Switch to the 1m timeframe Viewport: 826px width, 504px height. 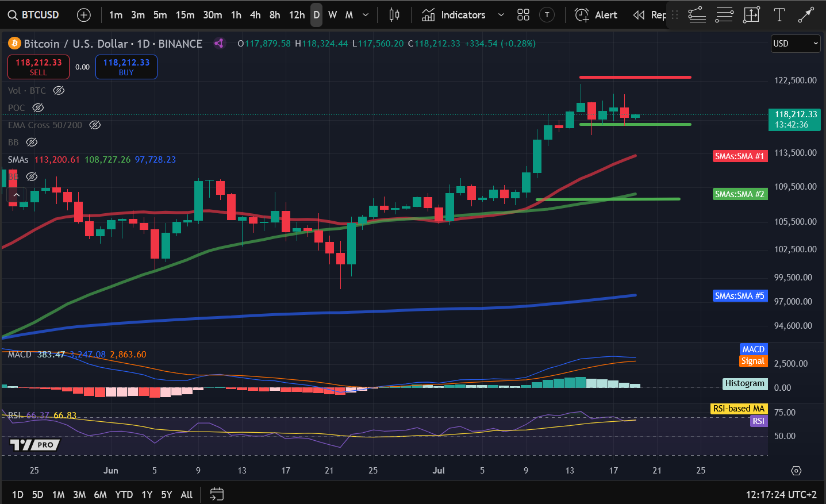tap(116, 15)
